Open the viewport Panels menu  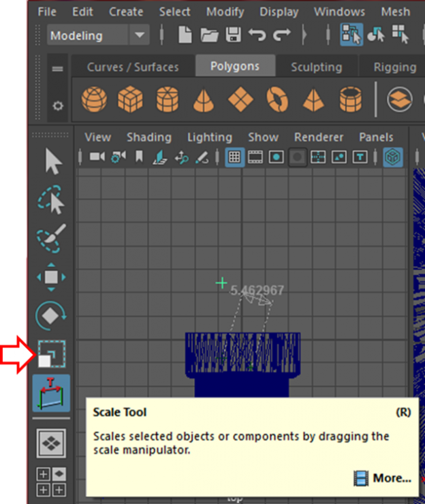pyautogui.click(x=376, y=138)
